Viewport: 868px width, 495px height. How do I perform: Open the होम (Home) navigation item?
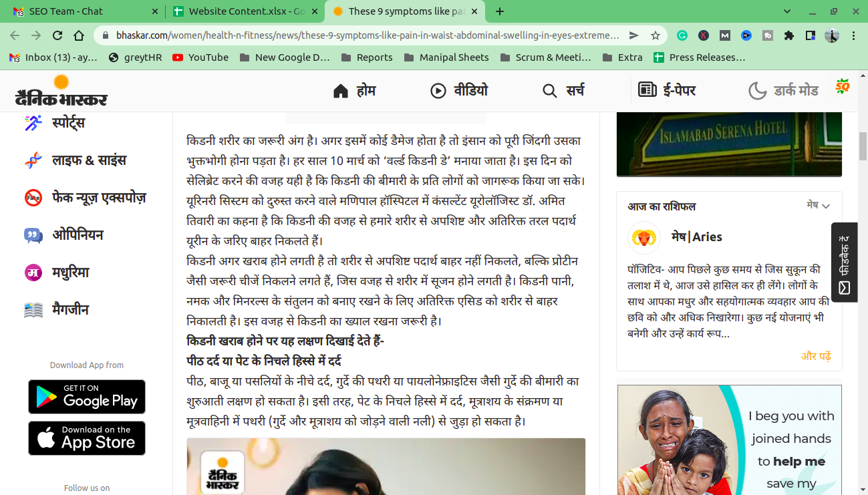(354, 91)
